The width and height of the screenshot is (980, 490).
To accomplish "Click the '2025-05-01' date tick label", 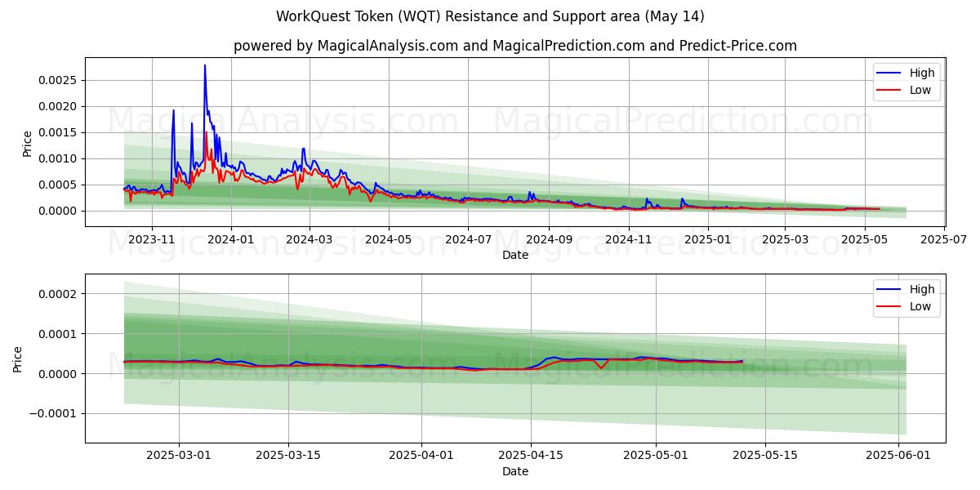I will (656, 456).
